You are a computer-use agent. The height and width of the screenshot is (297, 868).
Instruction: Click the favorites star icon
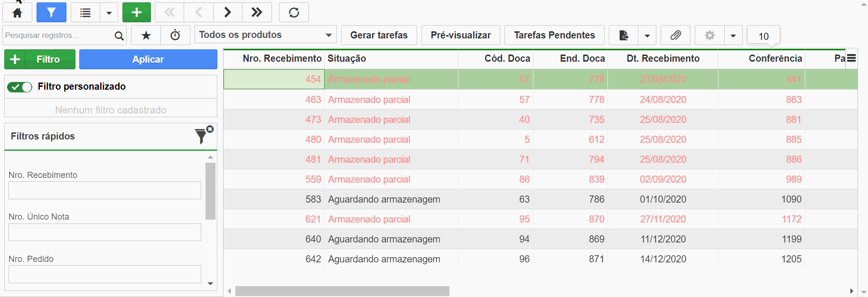click(x=146, y=35)
